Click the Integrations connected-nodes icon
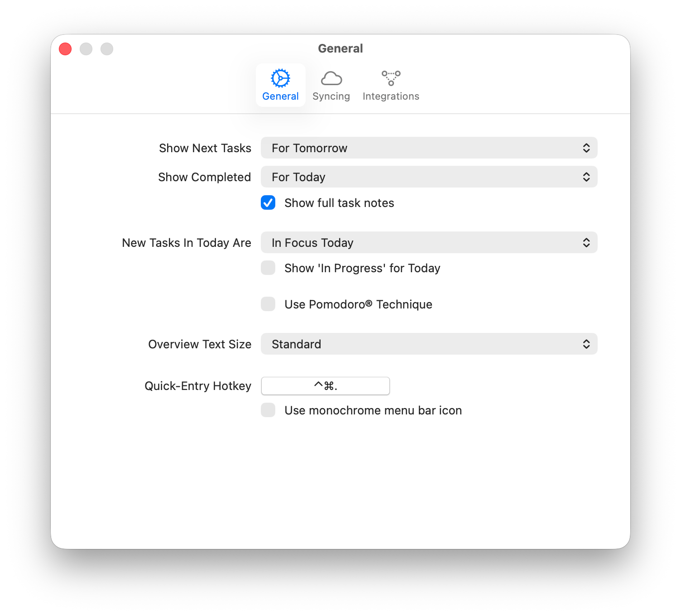This screenshot has width=681, height=616. [391, 78]
